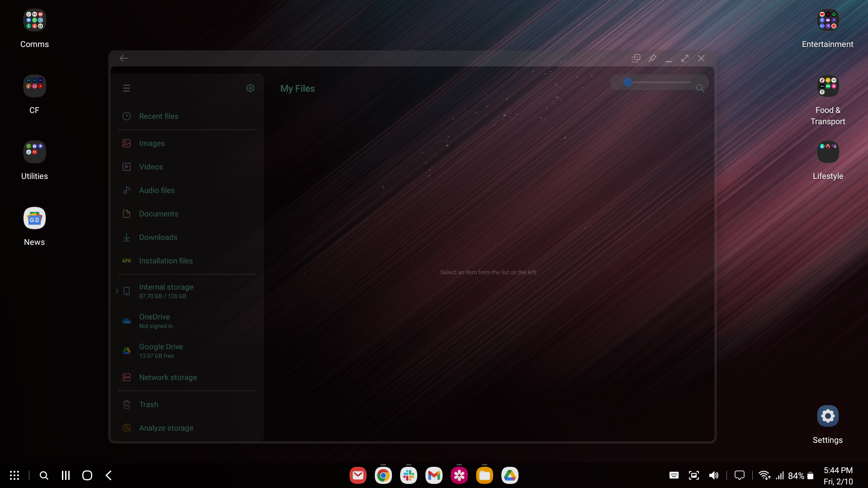
Task: Open the Installation files APK category
Action: pos(165,261)
